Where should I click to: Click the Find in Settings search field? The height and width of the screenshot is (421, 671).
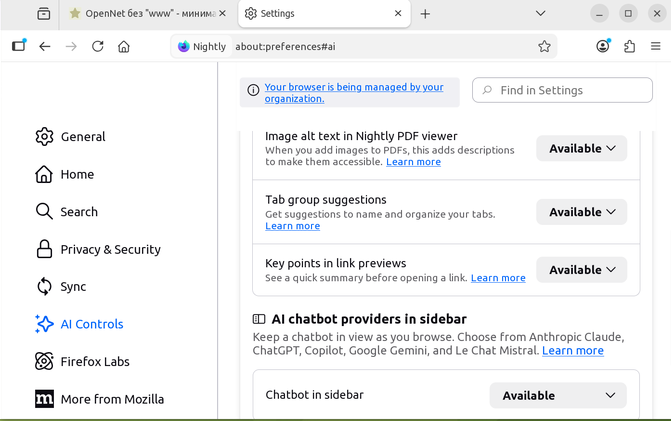(x=562, y=90)
